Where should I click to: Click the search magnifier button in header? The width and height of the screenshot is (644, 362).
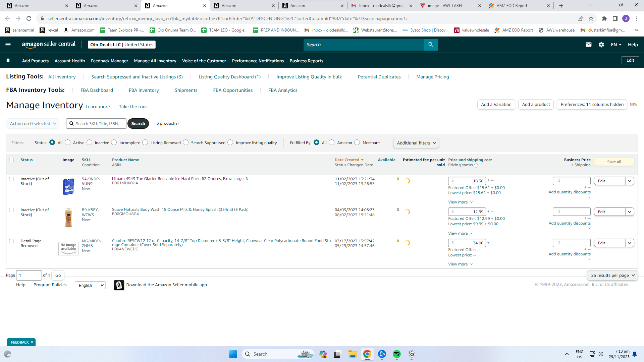(431, 45)
